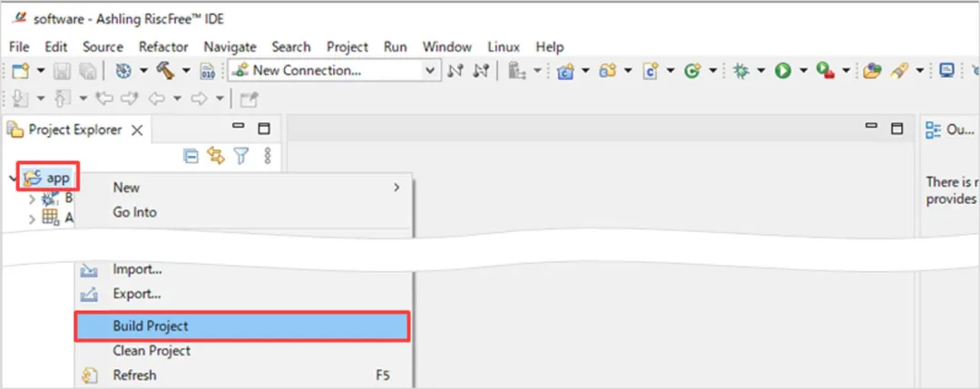The height and width of the screenshot is (389, 980).
Task: Click second connection node icon after combo
Action: click(481, 72)
